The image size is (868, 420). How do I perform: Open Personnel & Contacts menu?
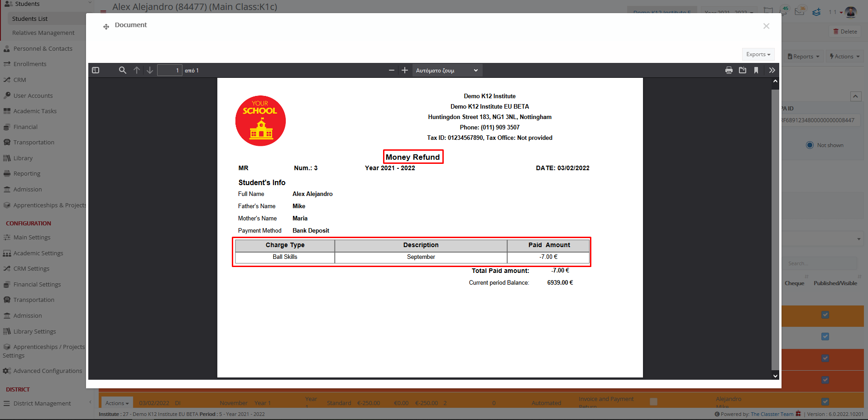[x=43, y=48]
